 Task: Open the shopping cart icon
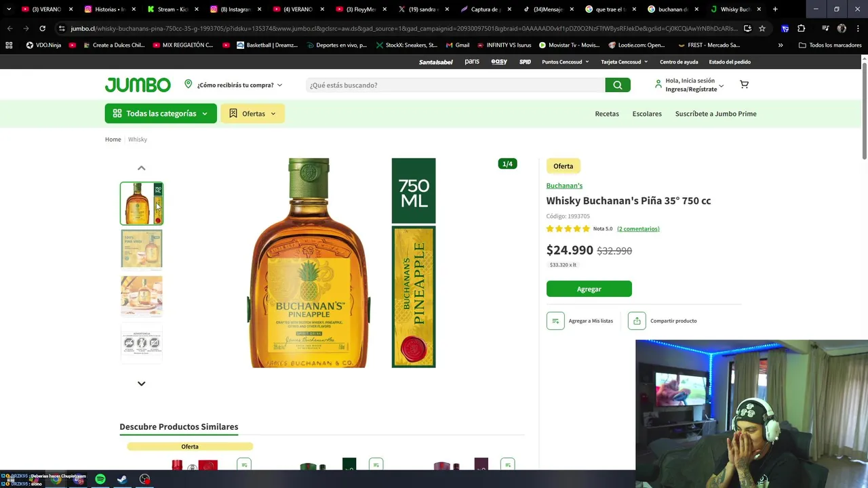tap(744, 85)
